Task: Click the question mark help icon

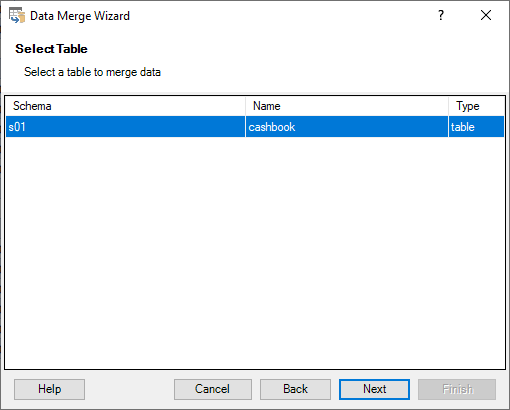Action: click(441, 15)
